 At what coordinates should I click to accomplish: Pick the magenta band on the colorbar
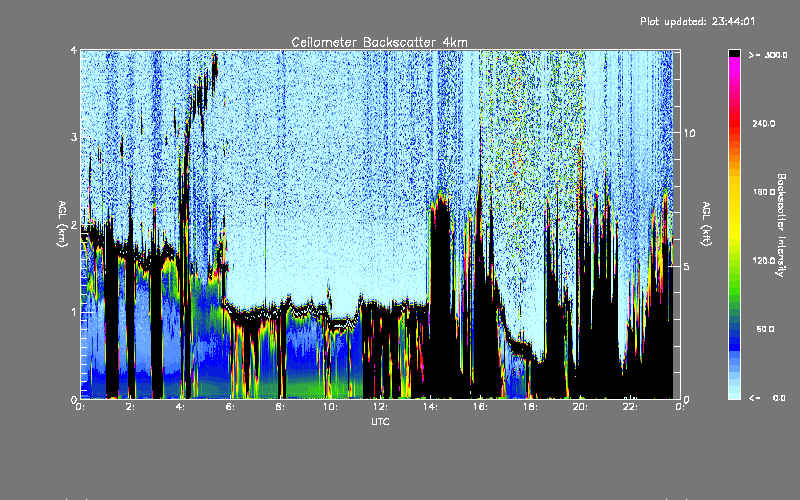point(734,66)
